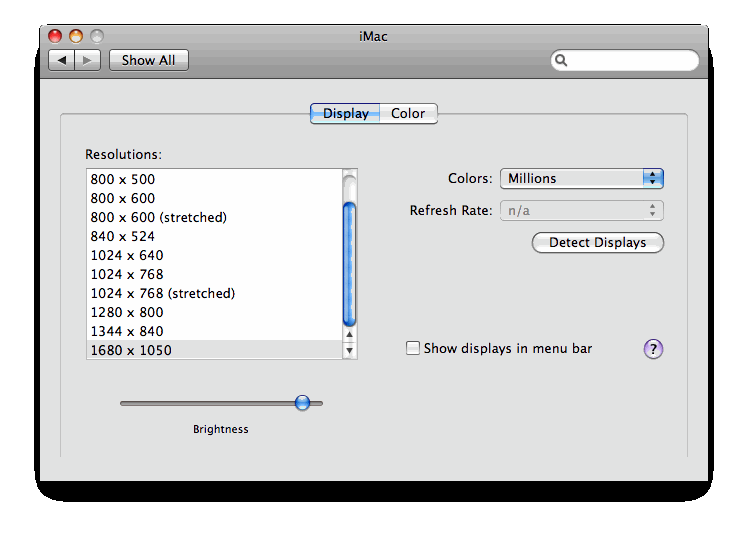Select the 1280 x 800 resolution
The image size is (748, 536).
tap(215, 312)
